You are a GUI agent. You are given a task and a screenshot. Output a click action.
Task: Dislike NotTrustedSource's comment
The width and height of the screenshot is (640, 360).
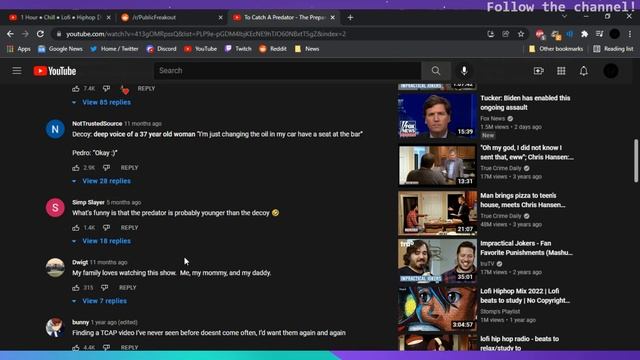click(107, 168)
